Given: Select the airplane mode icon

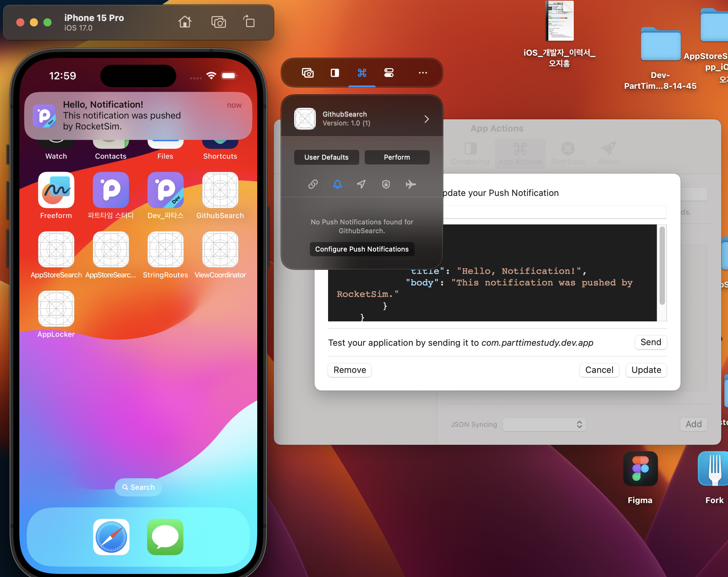Looking at the screenshot, I should click(410, 184).
